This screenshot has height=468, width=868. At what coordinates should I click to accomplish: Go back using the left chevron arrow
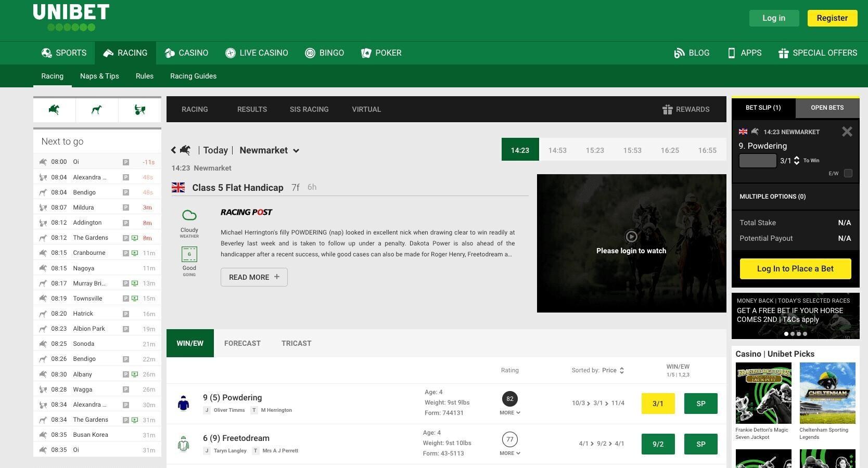[x=174, y=150]
